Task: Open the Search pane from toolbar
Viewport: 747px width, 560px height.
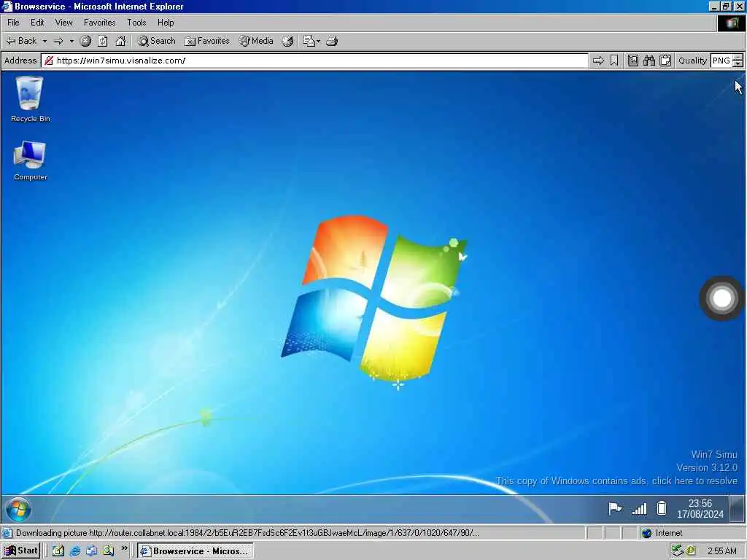Action: tap(157, 41)
